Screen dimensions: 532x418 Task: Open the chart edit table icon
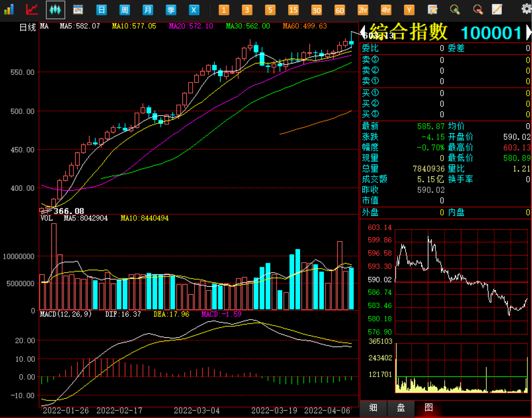point(432,9)
